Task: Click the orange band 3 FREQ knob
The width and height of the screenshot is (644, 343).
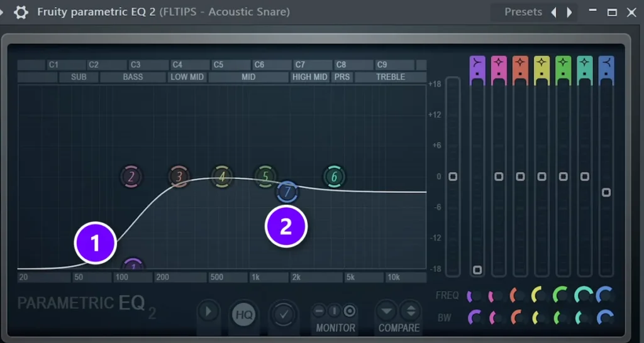Action: pyautogui.click(x=518, y=296)
